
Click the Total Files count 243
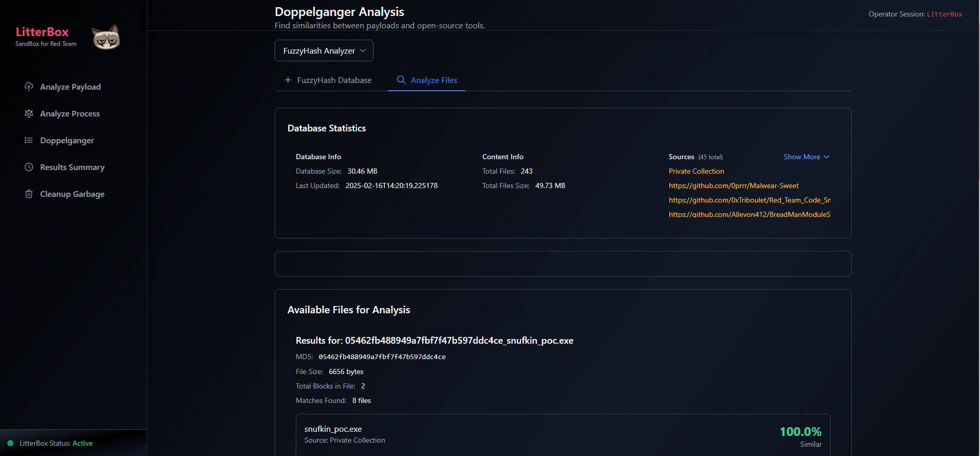point(527,171)
